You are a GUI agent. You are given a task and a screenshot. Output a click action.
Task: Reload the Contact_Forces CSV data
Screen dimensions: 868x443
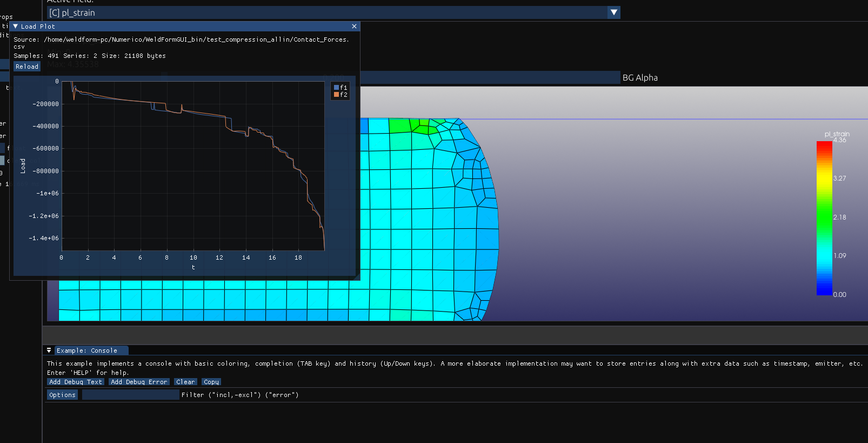27,67
